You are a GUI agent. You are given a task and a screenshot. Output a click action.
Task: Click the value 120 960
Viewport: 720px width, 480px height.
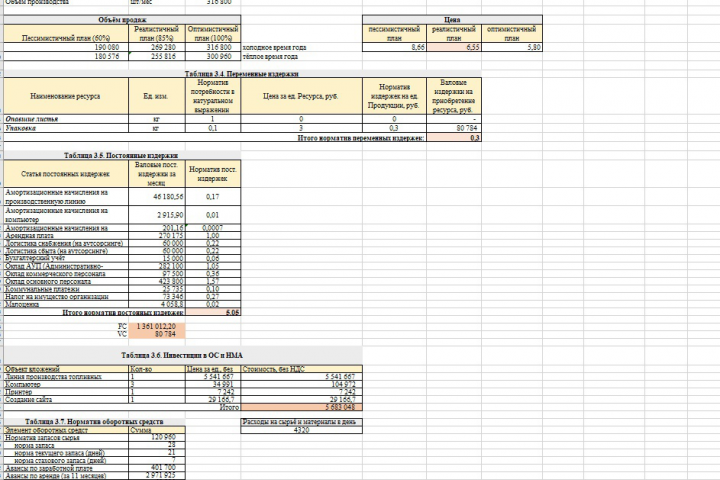(157, 437)
